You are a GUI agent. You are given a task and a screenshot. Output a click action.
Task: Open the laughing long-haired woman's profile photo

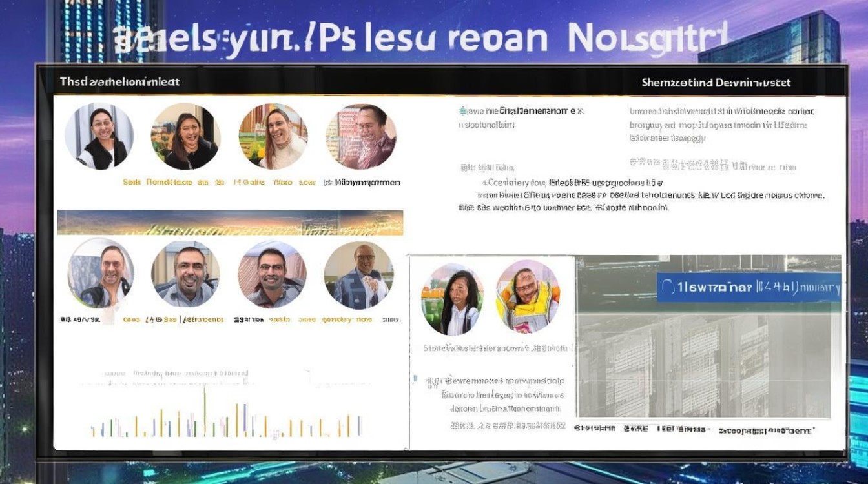click(x=186, y=137)
